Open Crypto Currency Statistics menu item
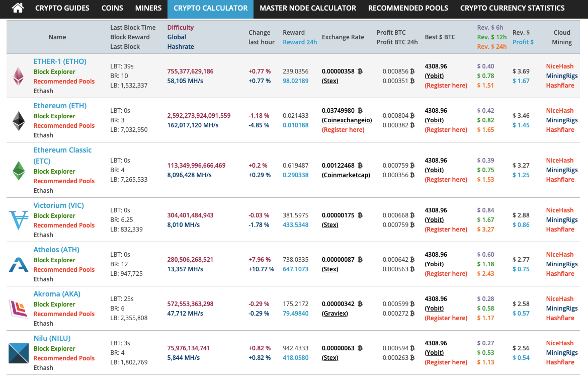Viewport: 588px width, 378px height. pyautogui.click(x=512, y=8)
